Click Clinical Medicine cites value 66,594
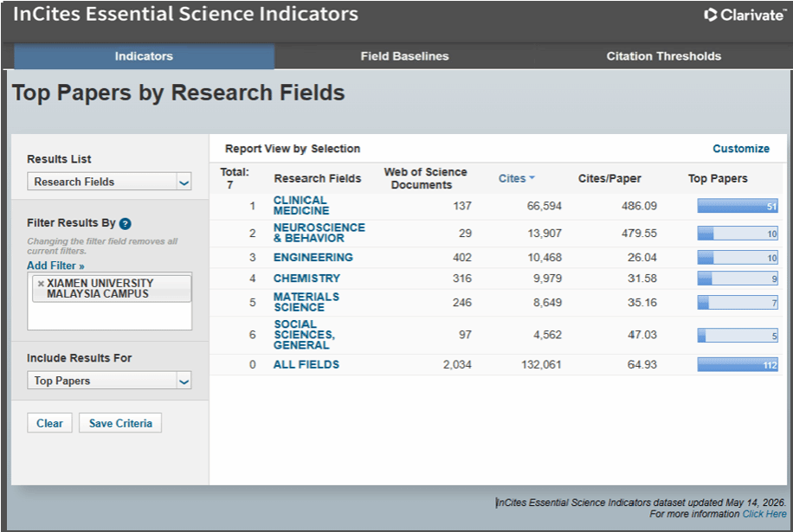 (x=545, y=206)
